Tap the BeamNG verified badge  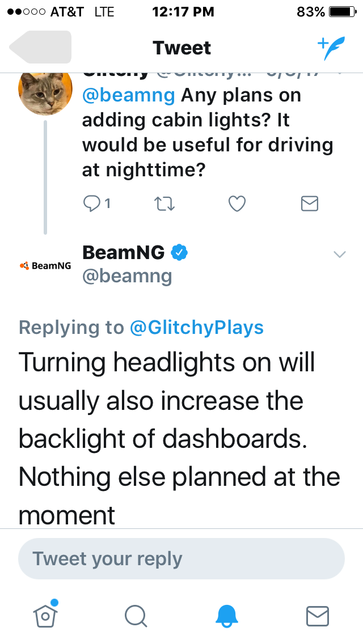tap(179, 252)
